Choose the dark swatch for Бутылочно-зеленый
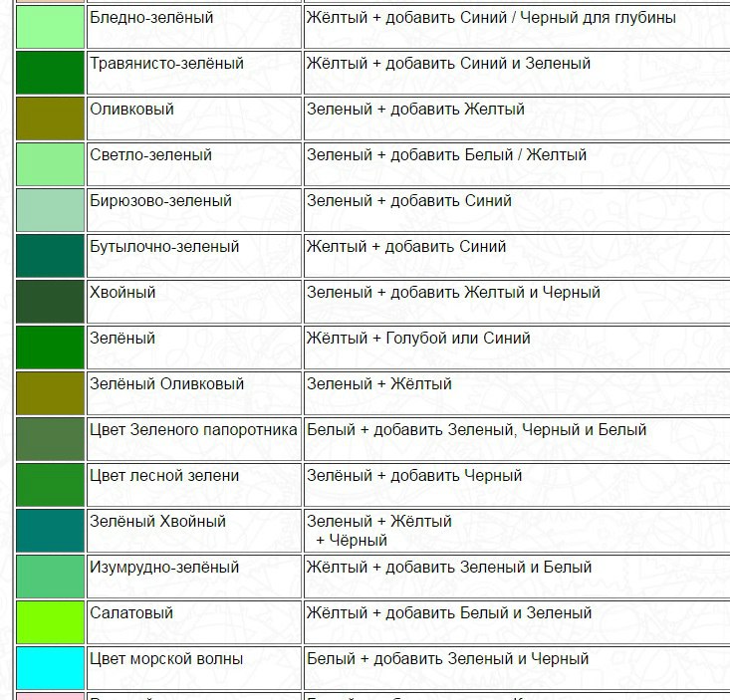This screenshot has height=700, width=730. pyautogui.click(x=50, y=256)
